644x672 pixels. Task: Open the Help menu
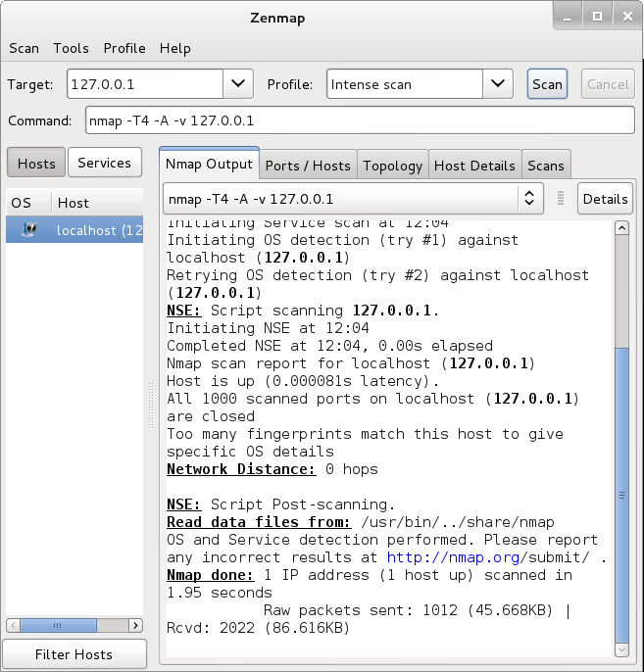tap(174, 48)
